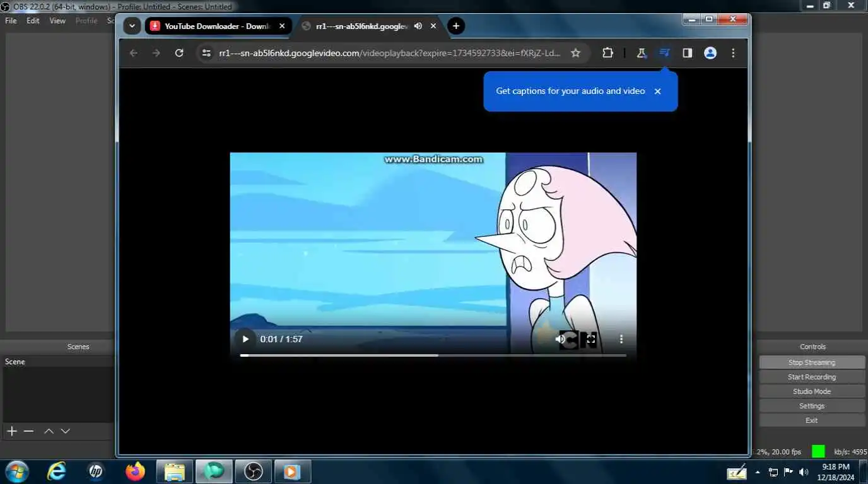Click Stop Streaming in OBS
868x484 pixels.
pos(812,362)
